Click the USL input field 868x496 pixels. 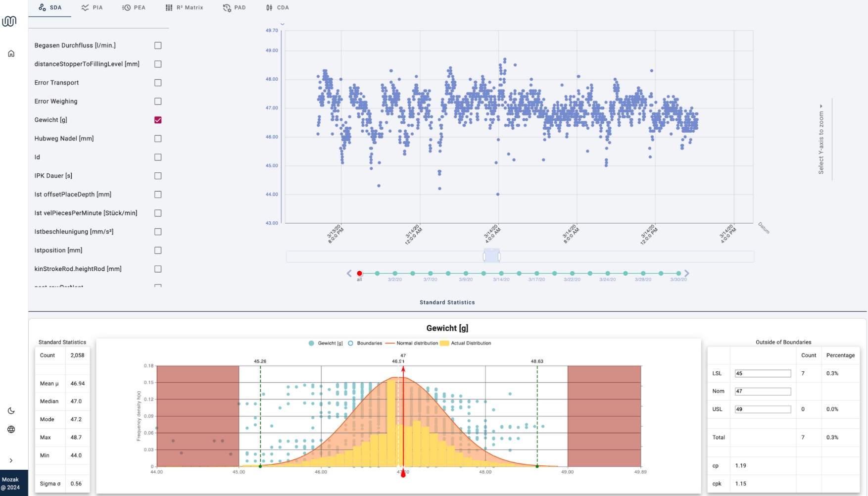[x=763, y=409]
